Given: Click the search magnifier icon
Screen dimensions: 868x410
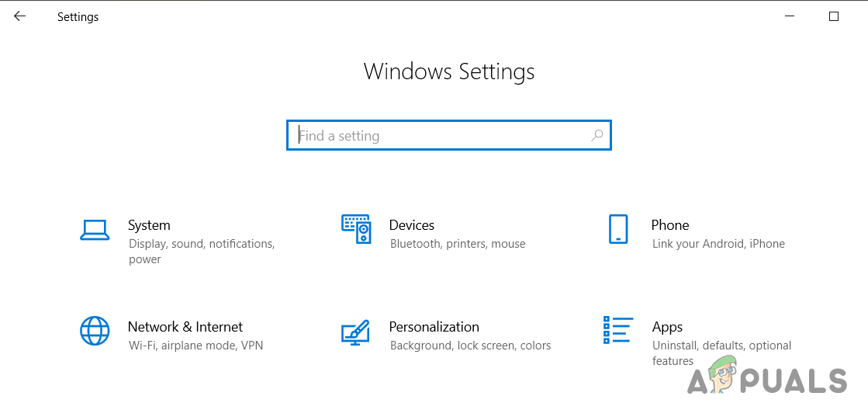Looking at the screenshot, I should click(x=597, y=136).
